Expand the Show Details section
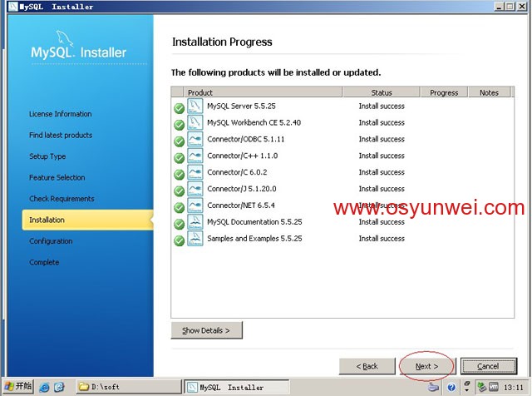Image resolution: width=532 pixels, height=396 pixels. 207,330
